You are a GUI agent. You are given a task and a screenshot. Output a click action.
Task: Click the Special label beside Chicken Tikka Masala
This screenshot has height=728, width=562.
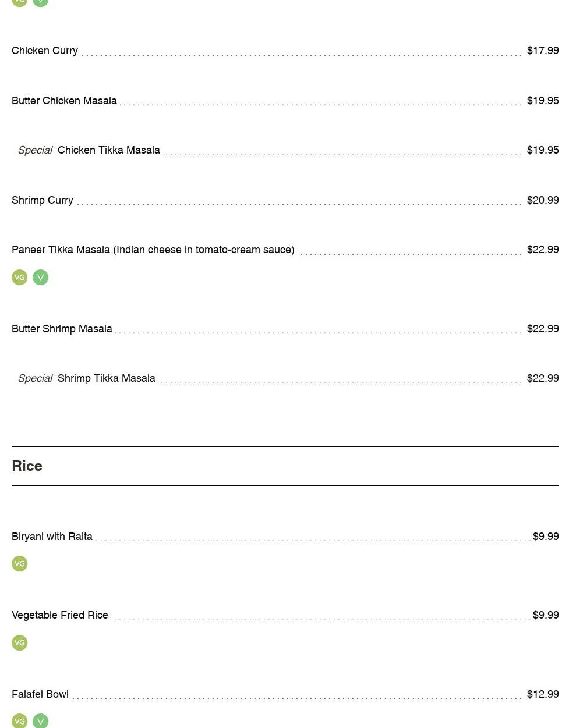click(35, 150)
